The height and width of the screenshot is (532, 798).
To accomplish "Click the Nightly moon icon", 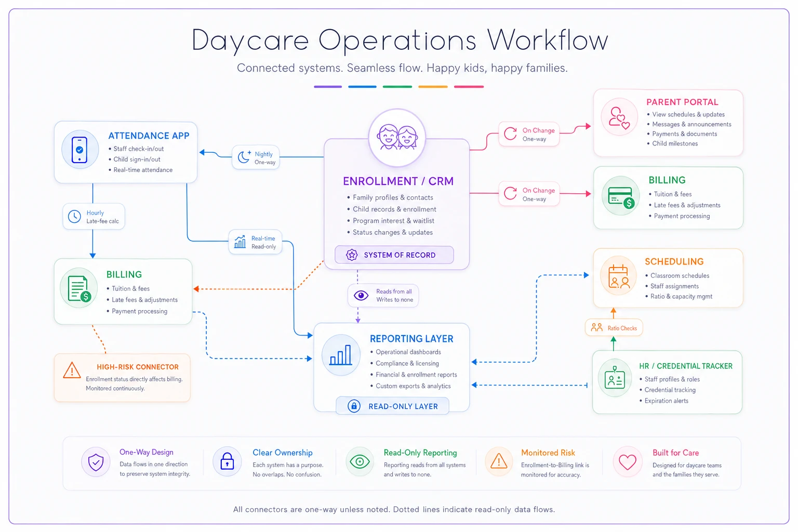I will coord(244,157).
